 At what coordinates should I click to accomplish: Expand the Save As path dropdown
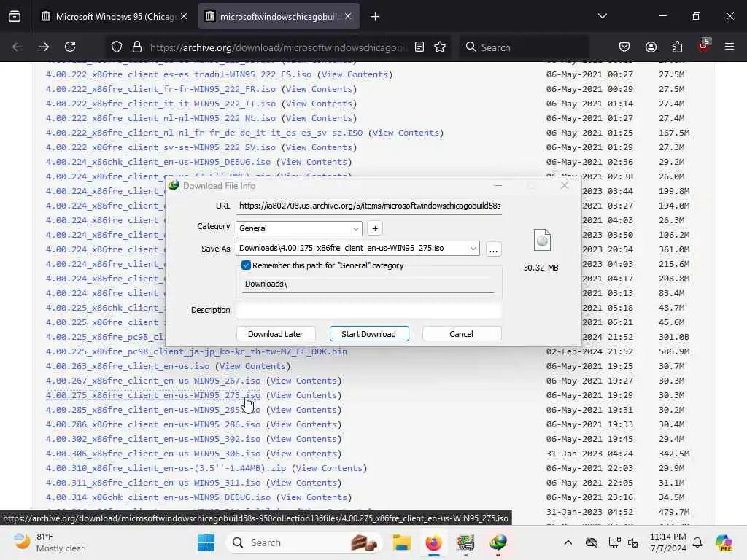click(x=473, y=248)
